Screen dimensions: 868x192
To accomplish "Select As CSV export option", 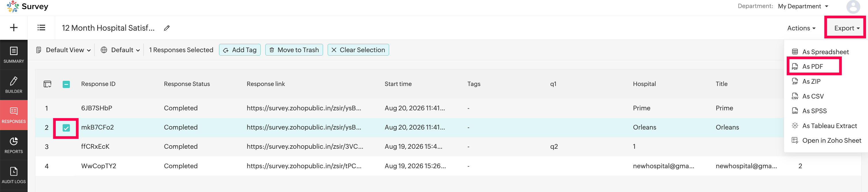I will 813,97.
